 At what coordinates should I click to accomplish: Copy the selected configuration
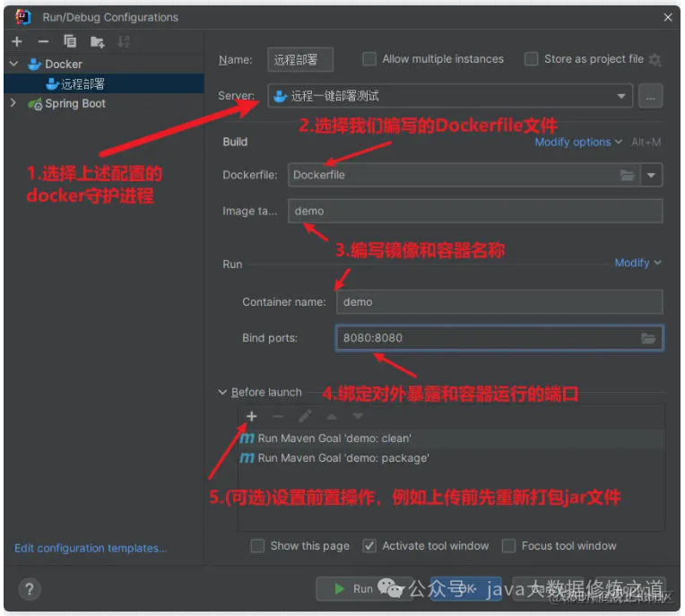coord(70,41)
